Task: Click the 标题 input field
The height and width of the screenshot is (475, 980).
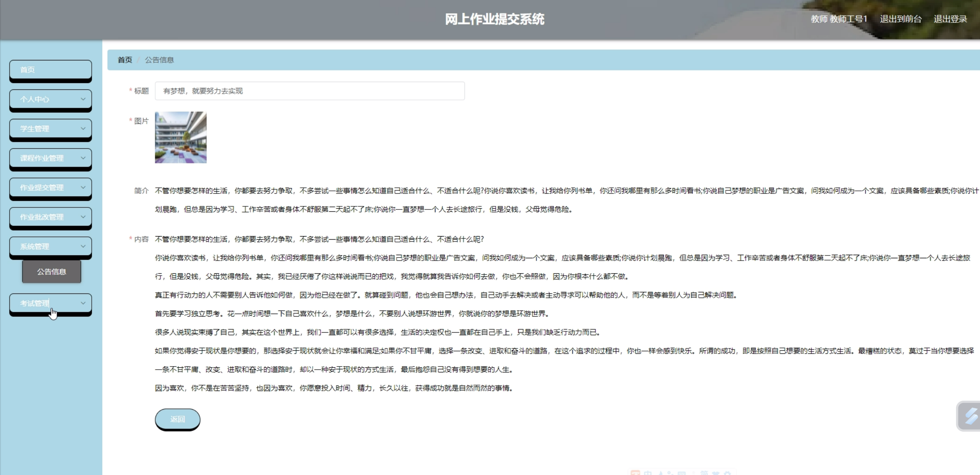Action: click(310, 91)
